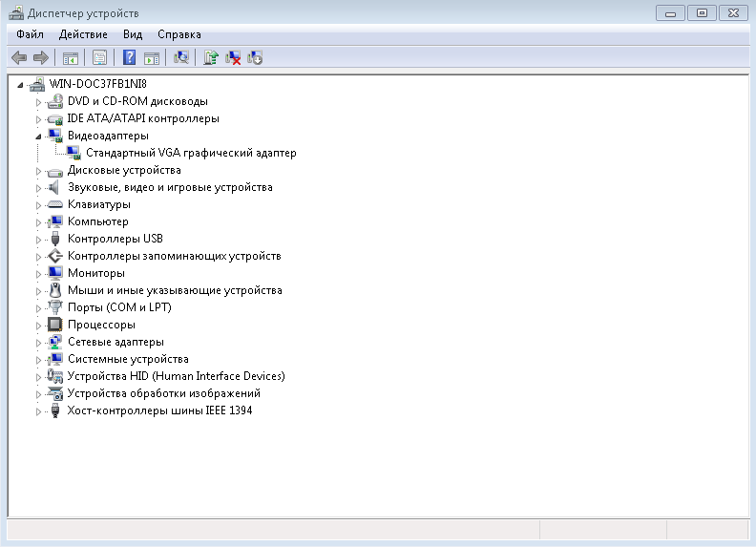Select Хост-контроллеры шины IEEE 1394 item
The width and height of the screenshot is (756, 547).
[159, 410]
